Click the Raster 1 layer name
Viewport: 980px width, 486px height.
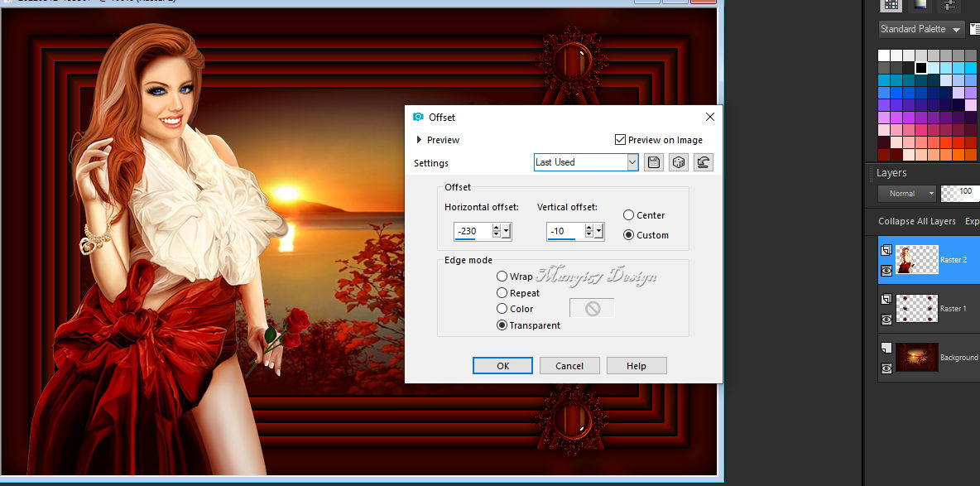pyautogui.click(x=954, y=308)
